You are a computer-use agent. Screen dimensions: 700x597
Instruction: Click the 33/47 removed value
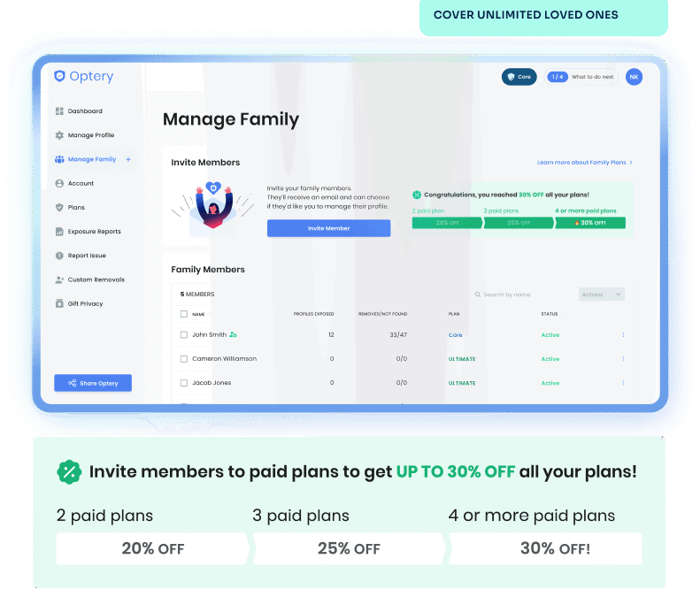[398, 334]
